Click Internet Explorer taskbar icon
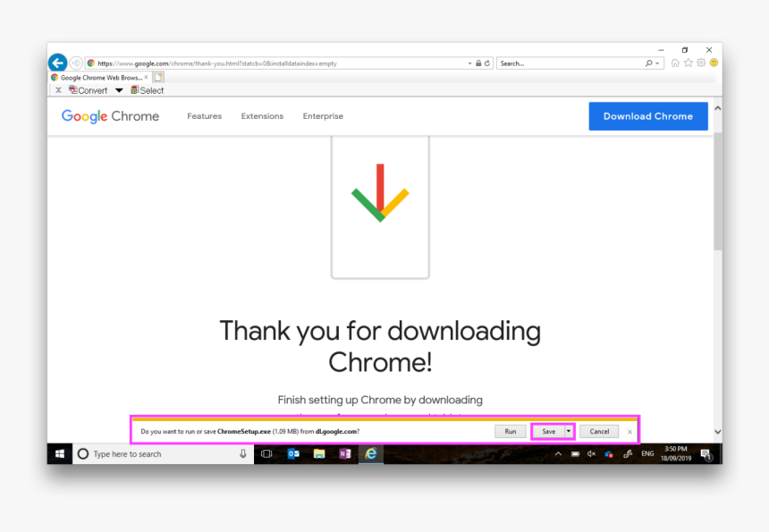This screenshot has width=769, height=532. pos(371,454)
